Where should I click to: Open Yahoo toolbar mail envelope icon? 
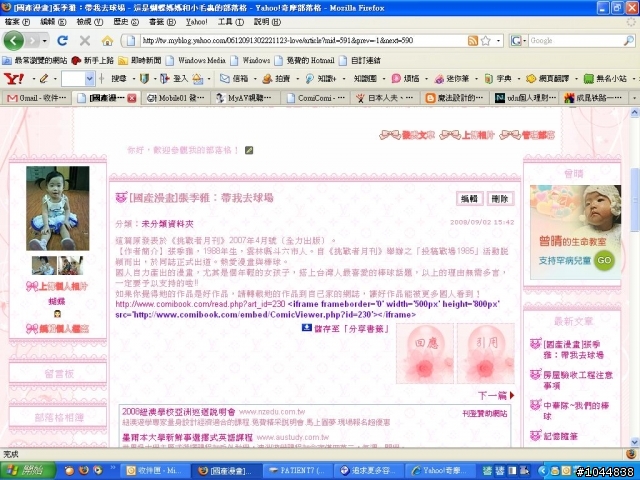[224, 78]
